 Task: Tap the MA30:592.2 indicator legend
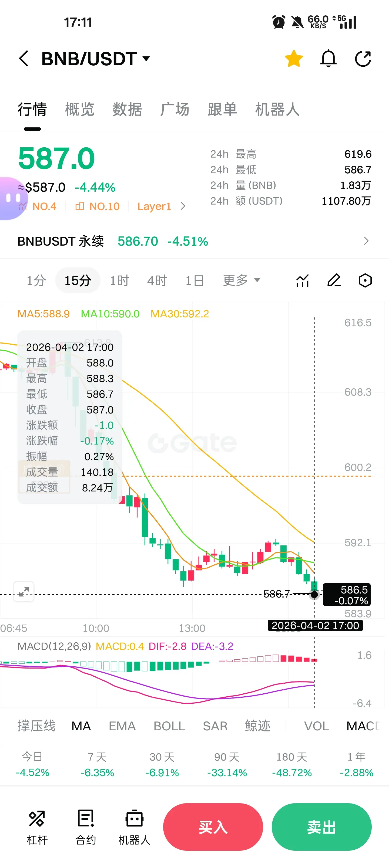click(180, 314)
